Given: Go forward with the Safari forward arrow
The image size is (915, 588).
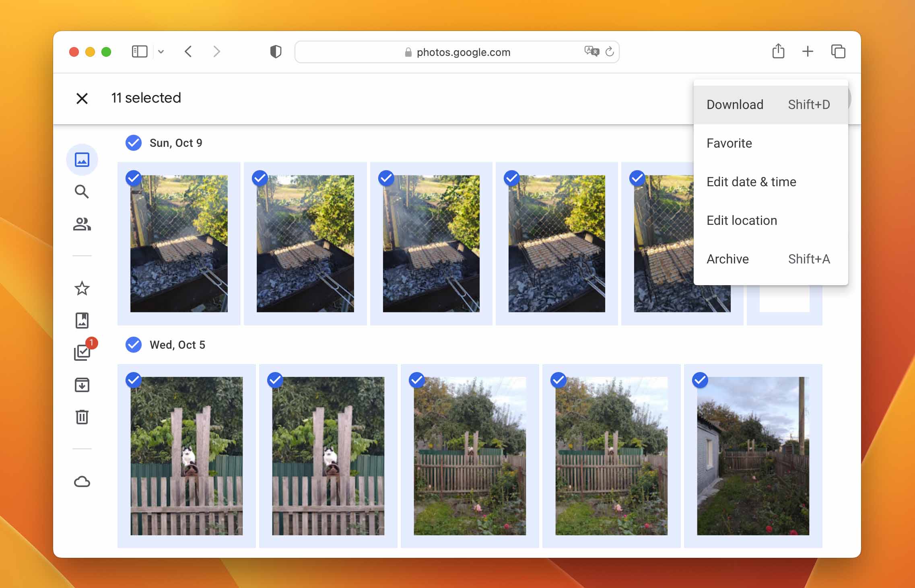Looking at the screenshot, I should pos(216,51).
